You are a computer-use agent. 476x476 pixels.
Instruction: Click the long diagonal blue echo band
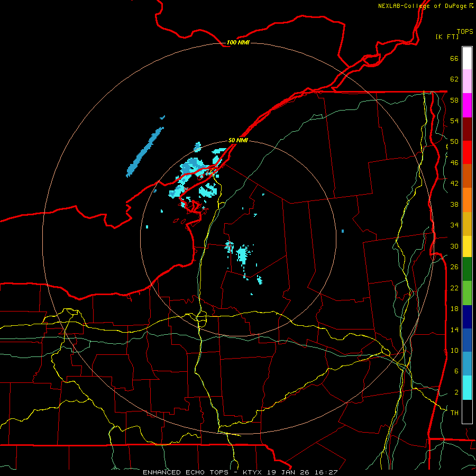pyautogui.click(x=145, y=152)
